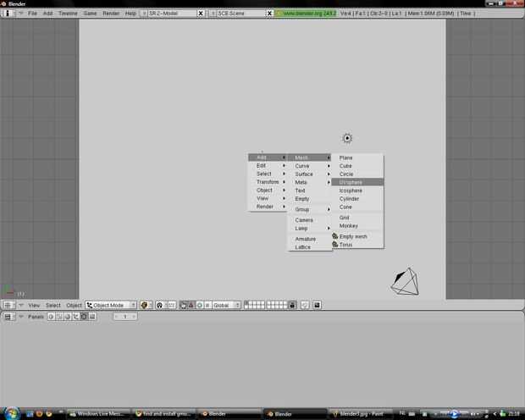
Task: Add a Camera object
Action: (x=310, y=220)
